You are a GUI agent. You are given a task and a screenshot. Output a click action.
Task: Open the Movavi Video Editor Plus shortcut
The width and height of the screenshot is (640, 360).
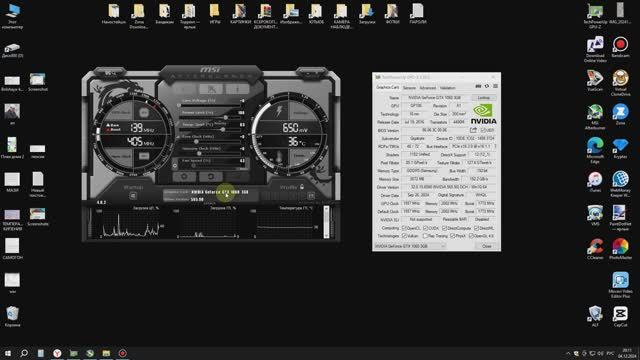coord(620,285)
